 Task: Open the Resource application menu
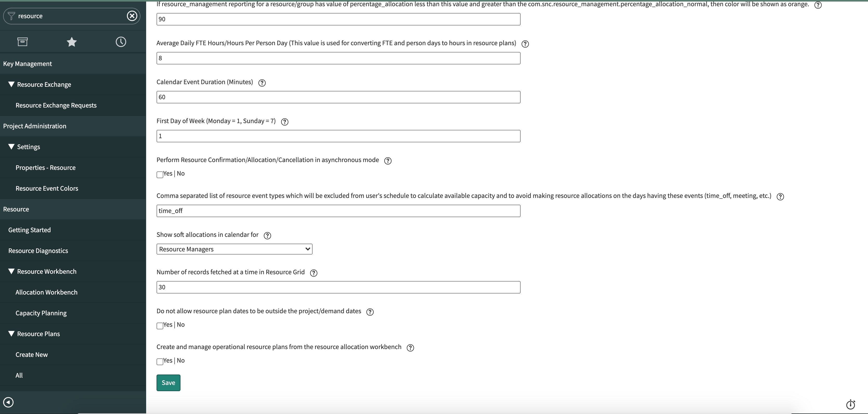[73, 209]
